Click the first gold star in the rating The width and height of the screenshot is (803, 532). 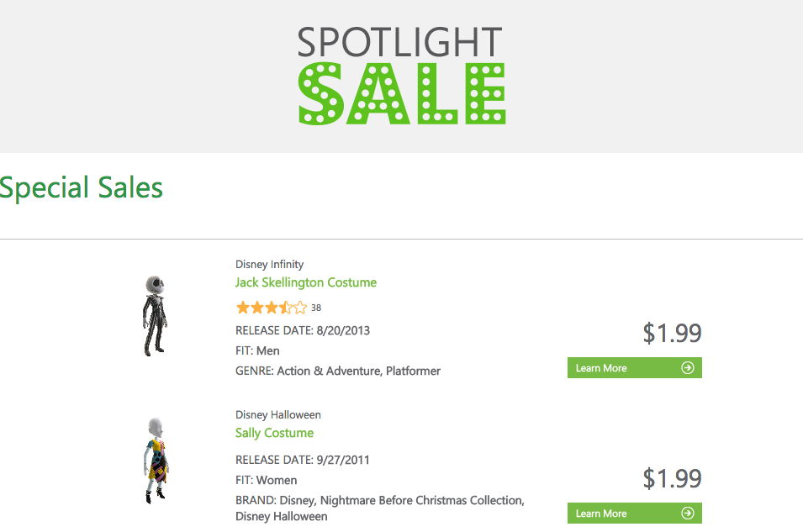coord(243,308)
